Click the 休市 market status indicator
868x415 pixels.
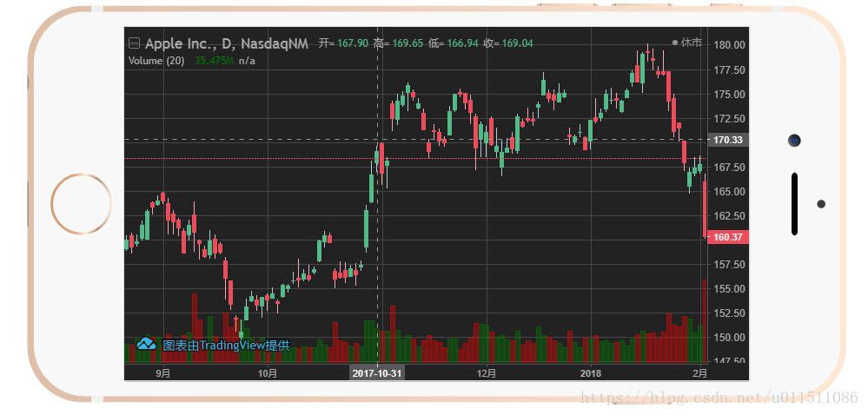[687, 43]
